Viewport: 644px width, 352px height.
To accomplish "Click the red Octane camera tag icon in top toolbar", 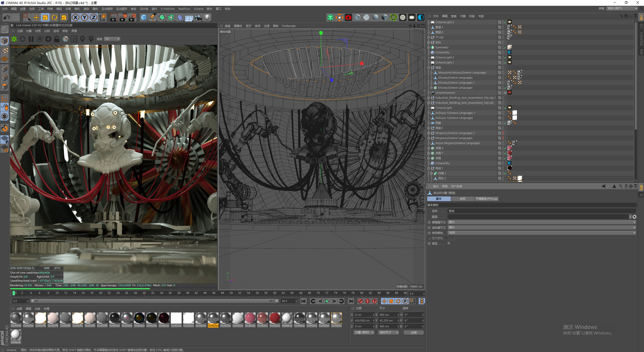I will tap(348, 17).
